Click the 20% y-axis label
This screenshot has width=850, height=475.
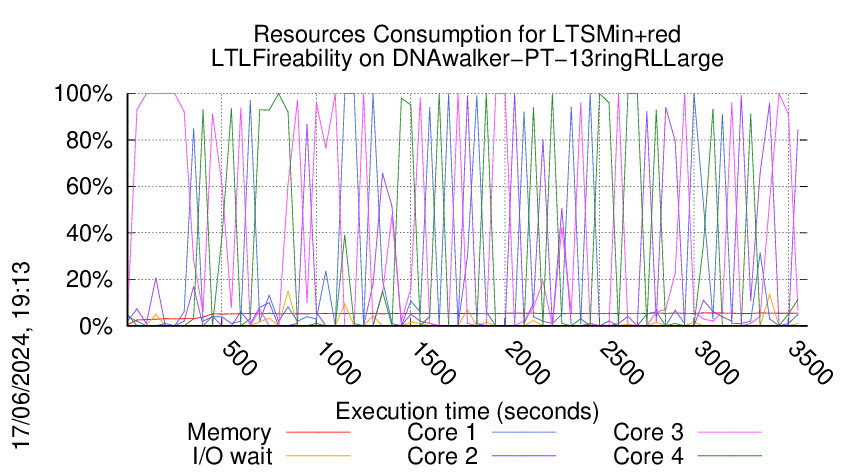pos(89,280)
